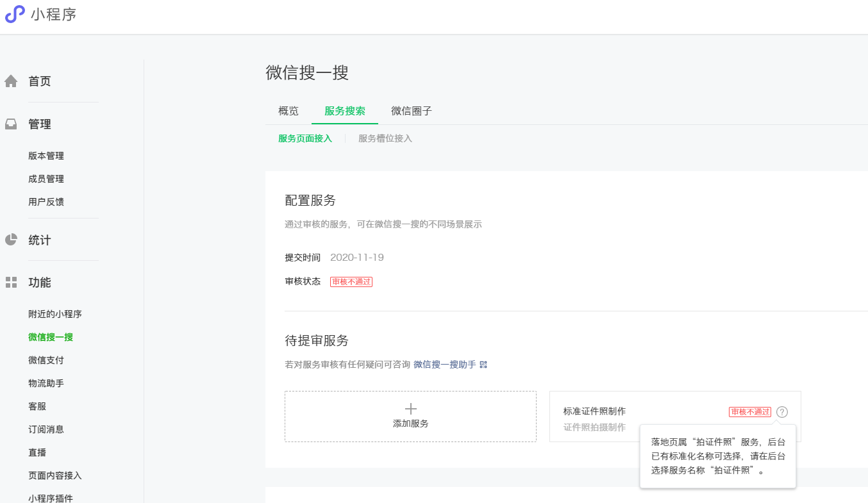Switch to the 微信圈子 tab

412,111
